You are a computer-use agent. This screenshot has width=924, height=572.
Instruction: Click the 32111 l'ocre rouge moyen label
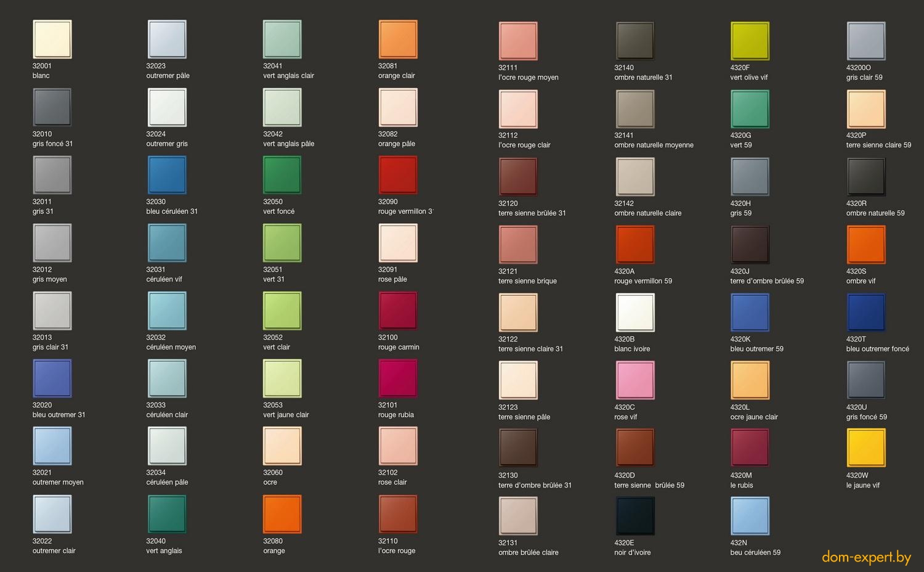coord(528,73)
